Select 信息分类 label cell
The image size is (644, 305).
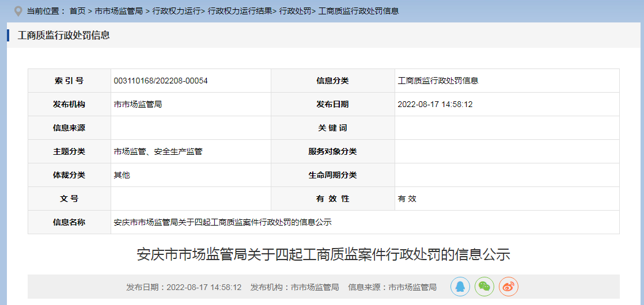pyautogui.click(x=333, y=81)
